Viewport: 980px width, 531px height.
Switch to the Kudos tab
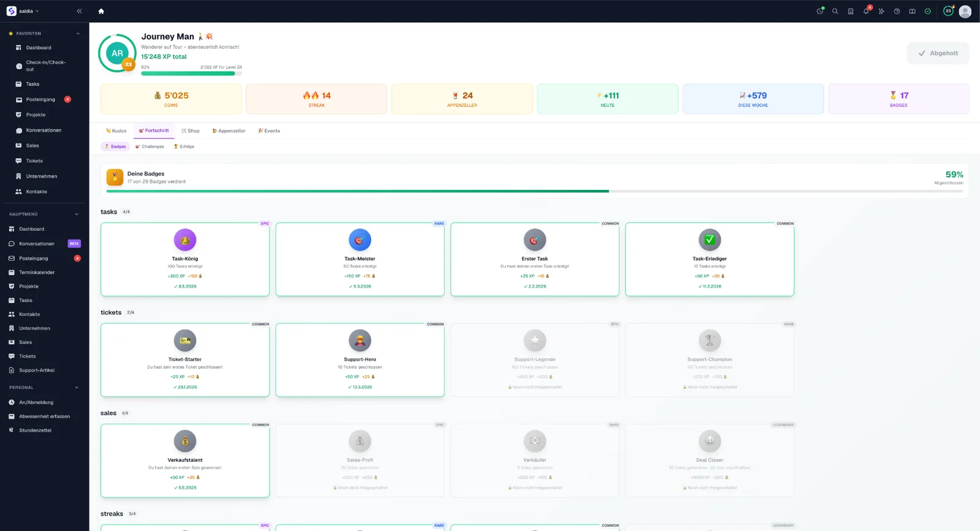pyautogui.click(x=116, y=130)
